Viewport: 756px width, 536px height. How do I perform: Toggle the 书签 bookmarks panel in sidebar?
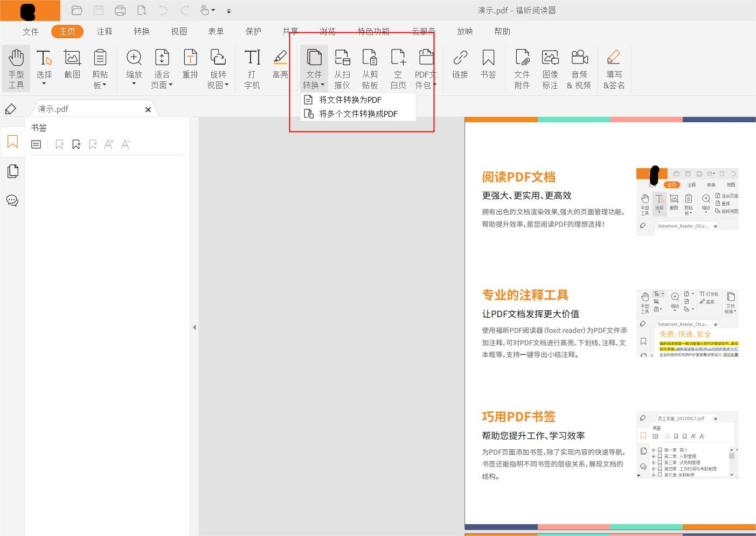pos(12,142)
